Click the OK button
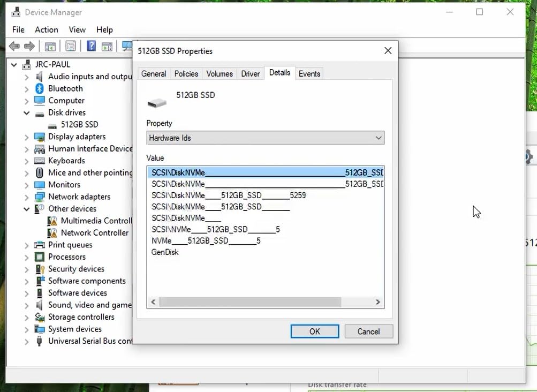 [315, 331]
